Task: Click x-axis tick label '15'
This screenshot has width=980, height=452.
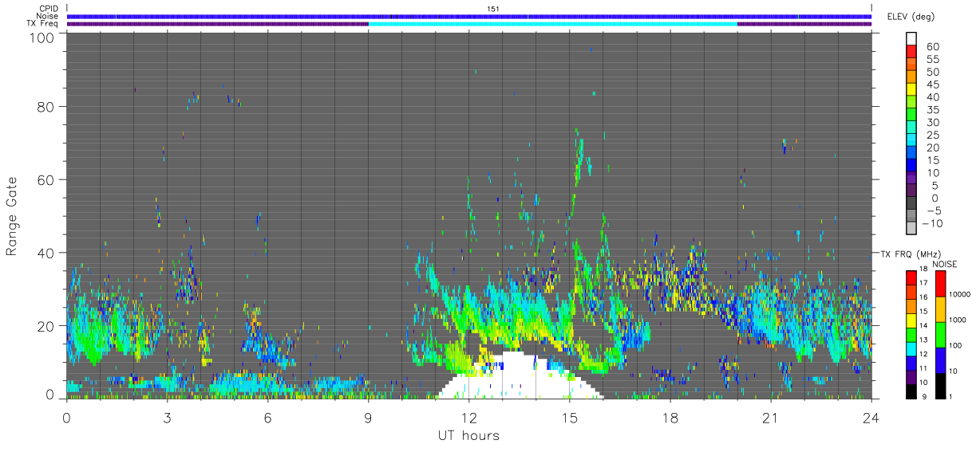Action: click(x=569, y=417)
